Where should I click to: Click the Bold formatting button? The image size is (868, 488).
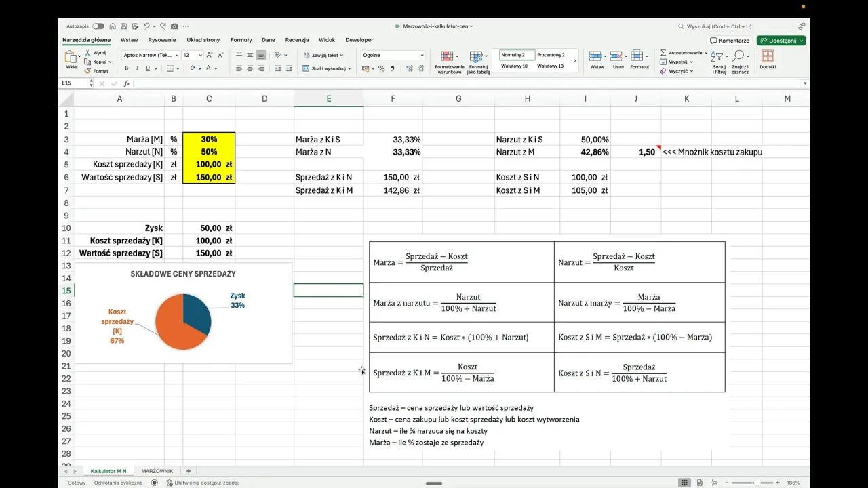tap(126, 68)
